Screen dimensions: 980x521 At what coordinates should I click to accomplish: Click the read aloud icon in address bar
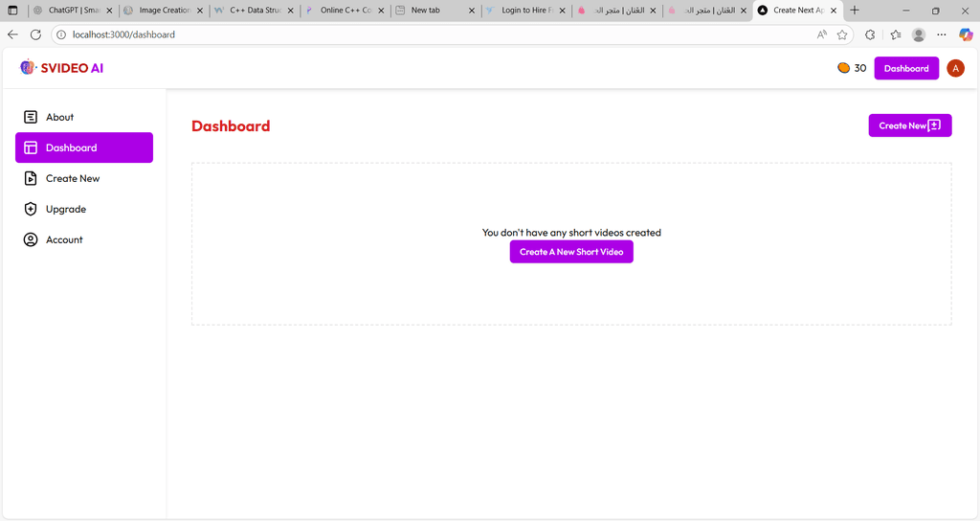(822, 34)
